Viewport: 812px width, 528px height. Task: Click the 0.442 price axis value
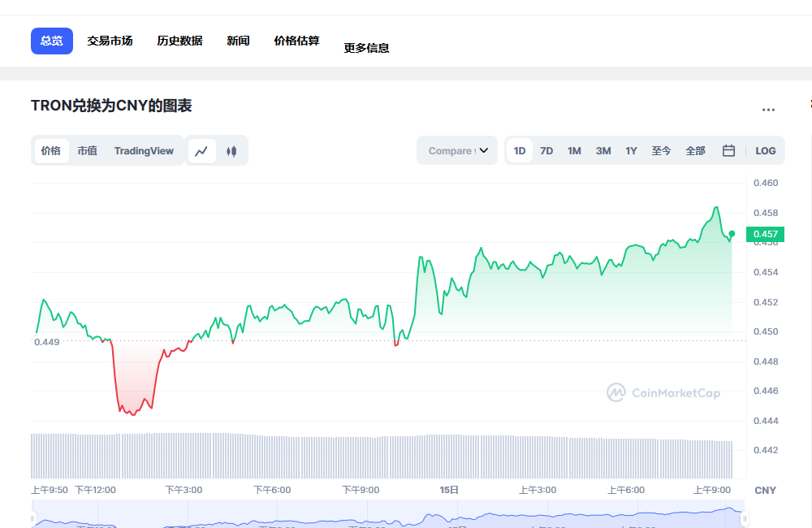click(x=766, y=450)
